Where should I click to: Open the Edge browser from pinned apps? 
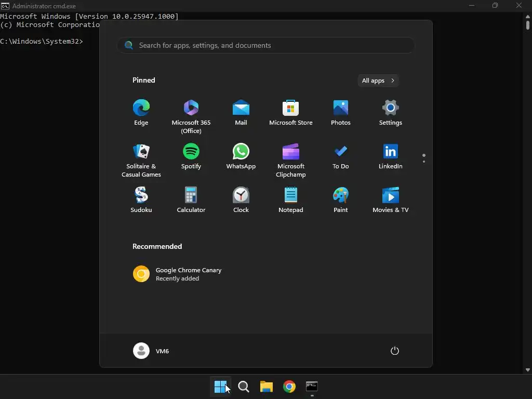pyautogui.click(x=141, y=113)
